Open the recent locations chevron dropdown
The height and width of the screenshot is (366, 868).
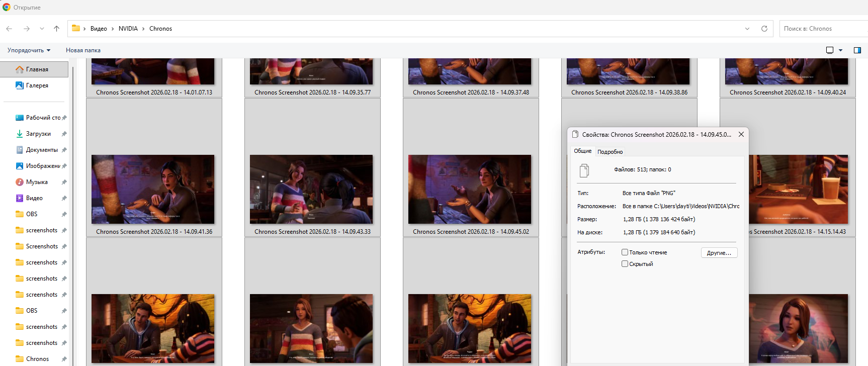[42, 29]
